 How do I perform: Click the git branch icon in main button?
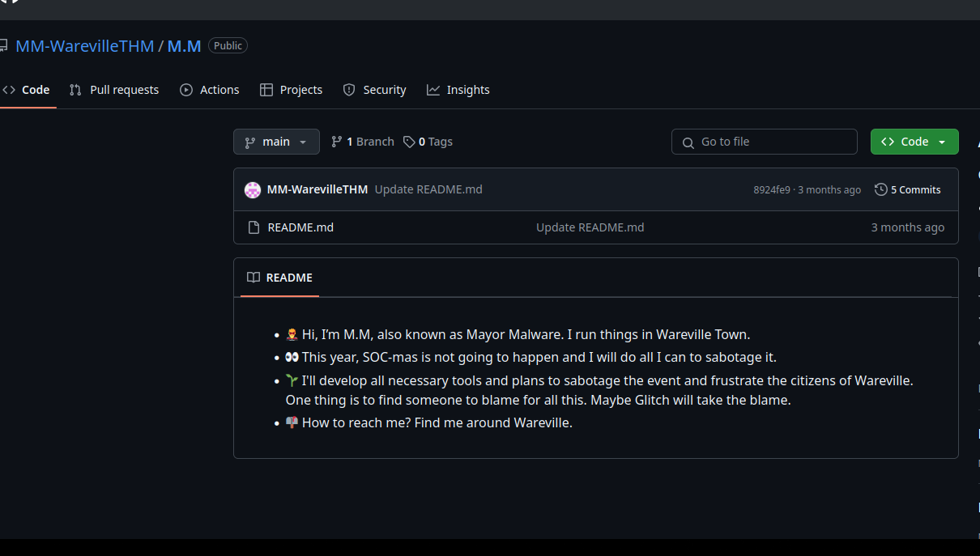pos(250,142)
